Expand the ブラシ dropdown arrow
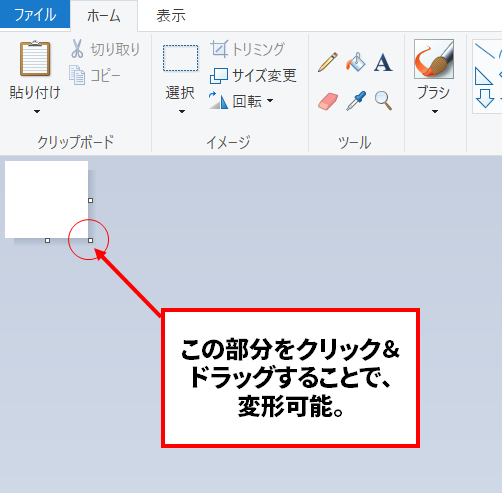 tap(435, 112)
